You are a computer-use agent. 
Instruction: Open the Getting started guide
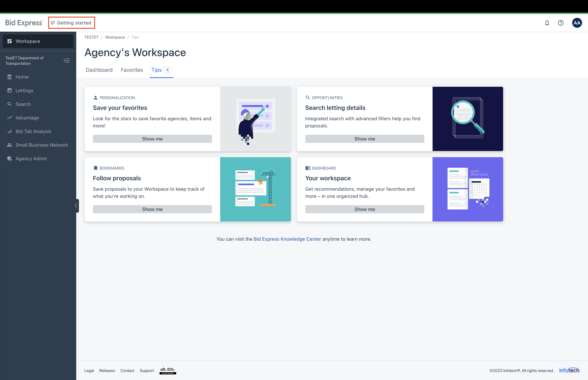(x=72, y=23)
